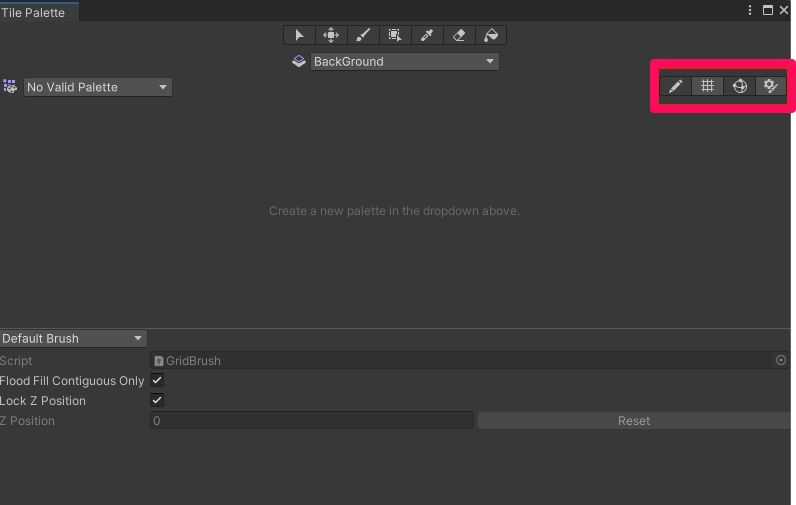
Task: Toggle the palette grid visibility
Action: coord(707,86)
